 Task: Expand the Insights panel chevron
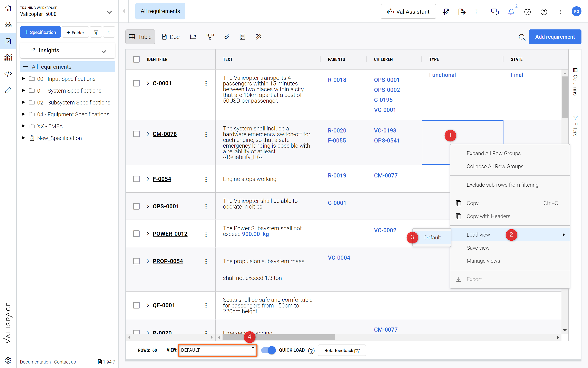click(104, 51)
